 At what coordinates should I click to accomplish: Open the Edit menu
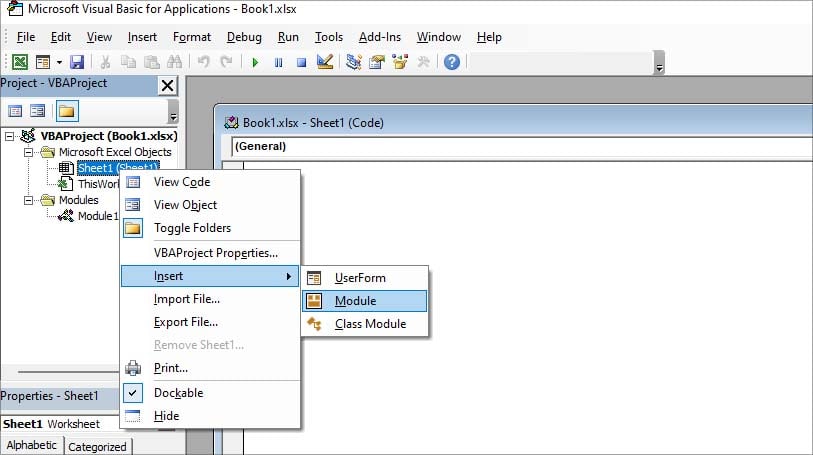click(61, 37)
